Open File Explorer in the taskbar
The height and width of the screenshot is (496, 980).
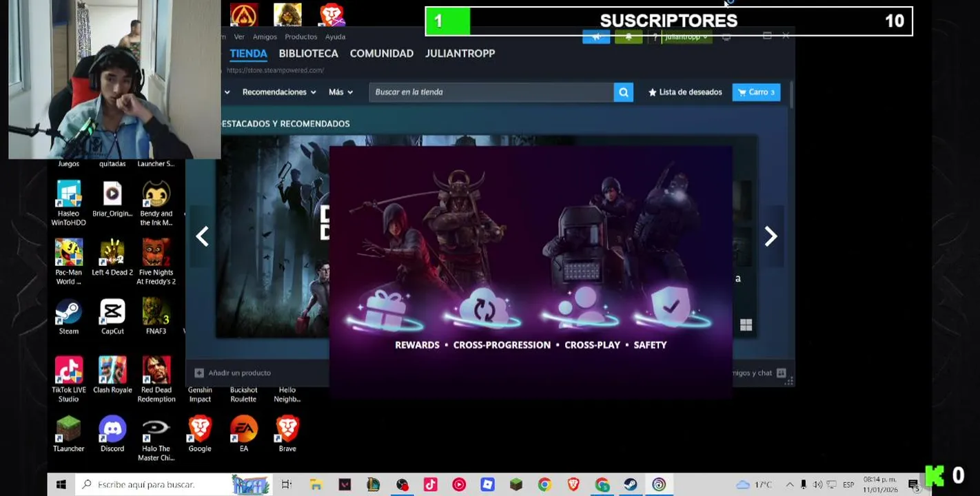pyautogui.click(x=316, y=484)
